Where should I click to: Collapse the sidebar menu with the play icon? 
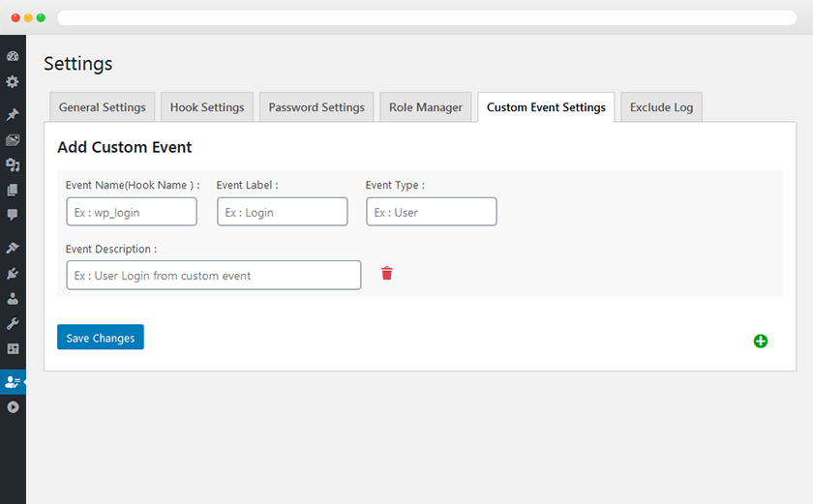pos(13,407)
